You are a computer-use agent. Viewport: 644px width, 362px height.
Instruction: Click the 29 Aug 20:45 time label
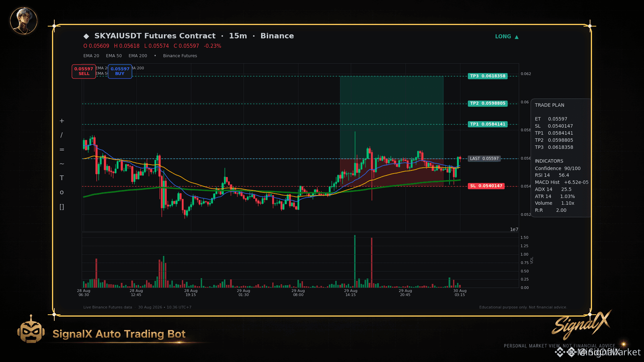pos(405,293)
